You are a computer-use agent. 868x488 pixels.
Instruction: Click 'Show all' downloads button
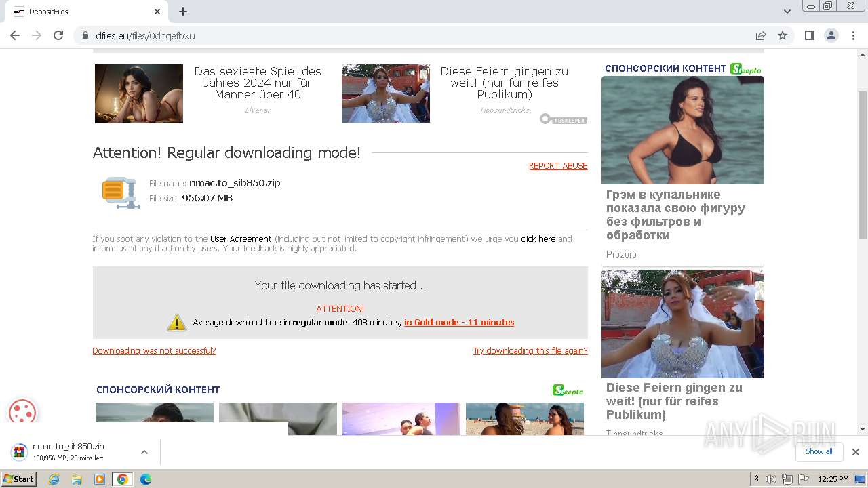click(818, 451)
